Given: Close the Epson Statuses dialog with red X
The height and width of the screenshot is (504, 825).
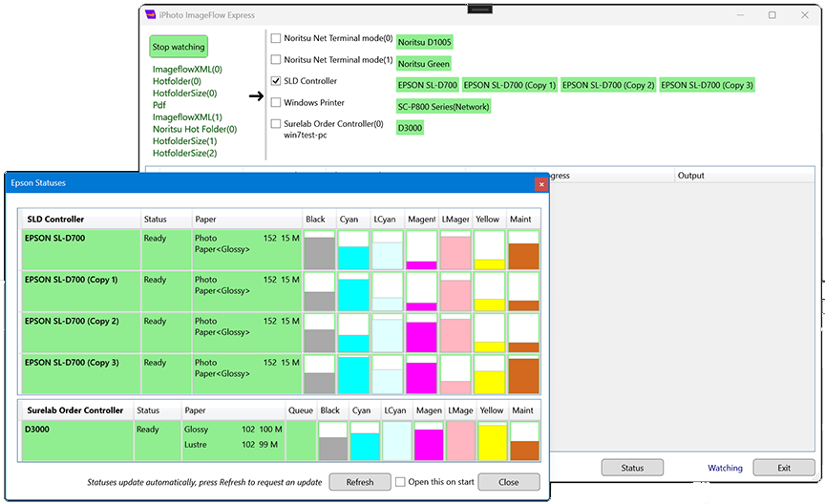Looking at the screenshot, I should (x=540, y=184).
